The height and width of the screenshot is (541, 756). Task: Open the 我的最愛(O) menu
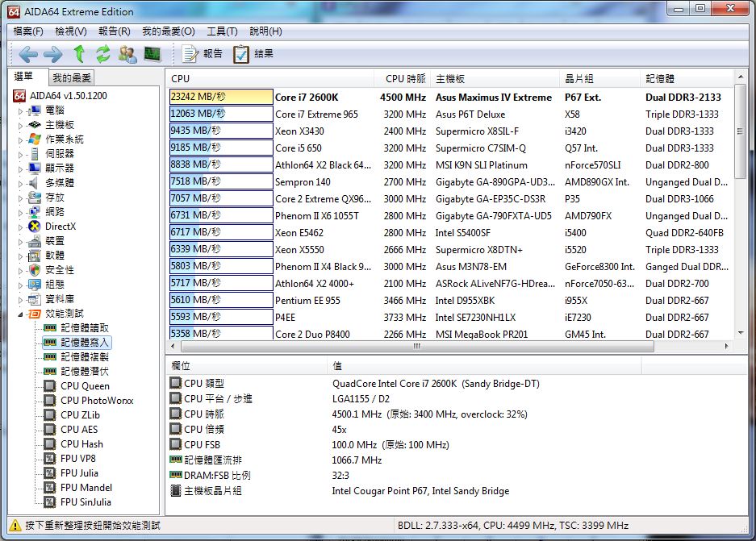pos(169,31)
